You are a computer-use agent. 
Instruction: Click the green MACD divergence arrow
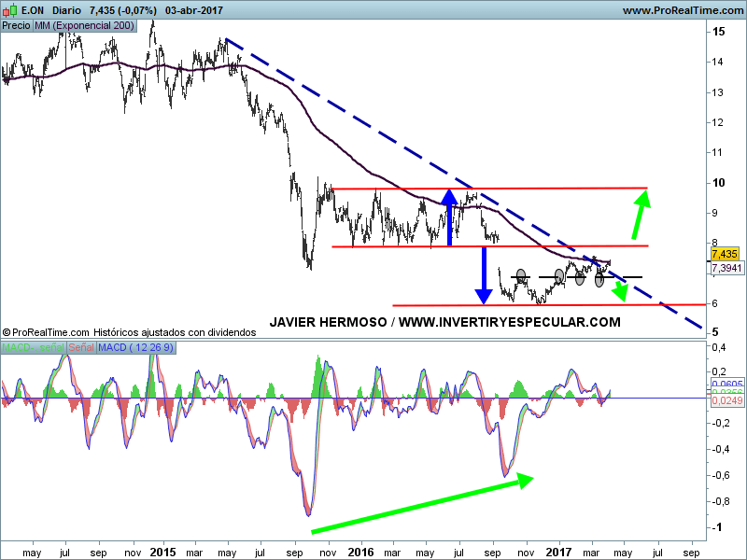click(x=422, y=504)
